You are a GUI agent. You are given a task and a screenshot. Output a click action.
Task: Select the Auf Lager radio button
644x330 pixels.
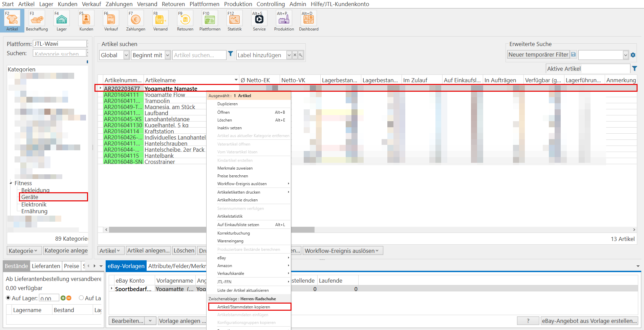[x=8, y=298]
